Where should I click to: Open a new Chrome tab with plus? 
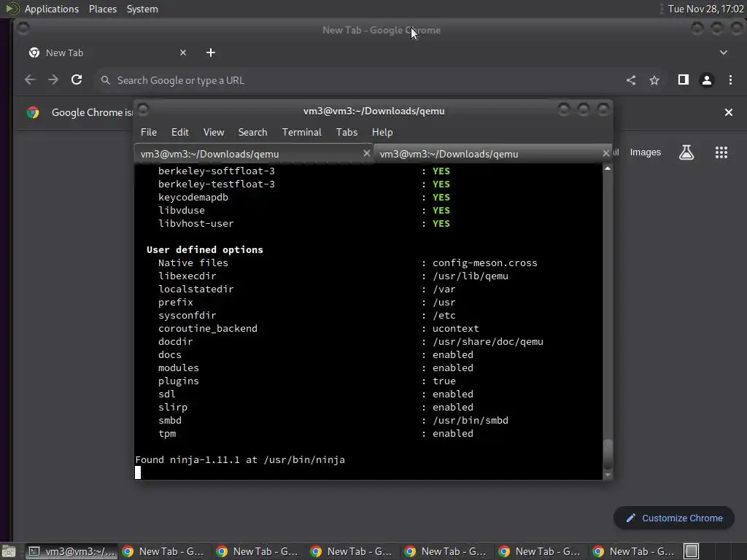[x=211, y=52]
